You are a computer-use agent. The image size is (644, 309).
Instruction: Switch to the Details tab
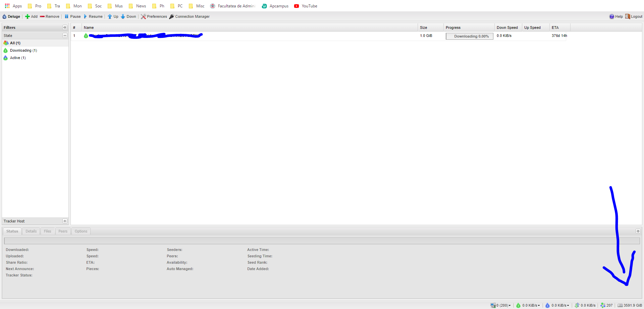(x=31, y=231)
